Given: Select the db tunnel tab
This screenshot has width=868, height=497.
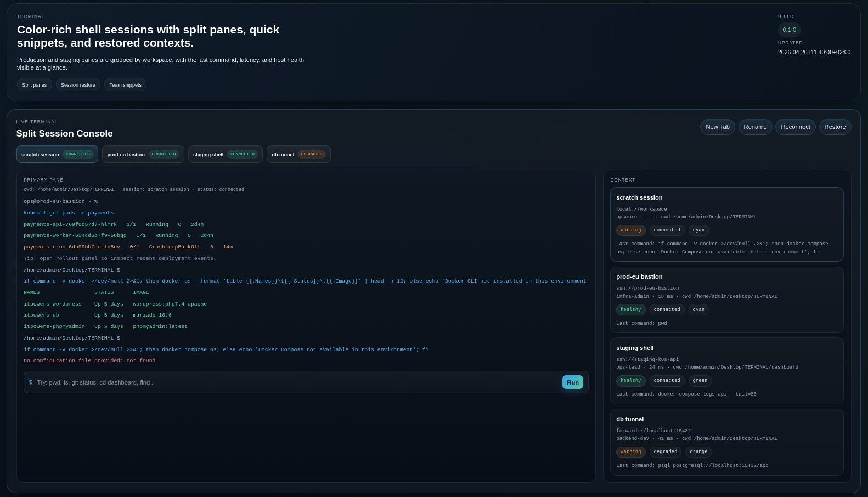Looking at the screenshot, I should pos(298,154).
